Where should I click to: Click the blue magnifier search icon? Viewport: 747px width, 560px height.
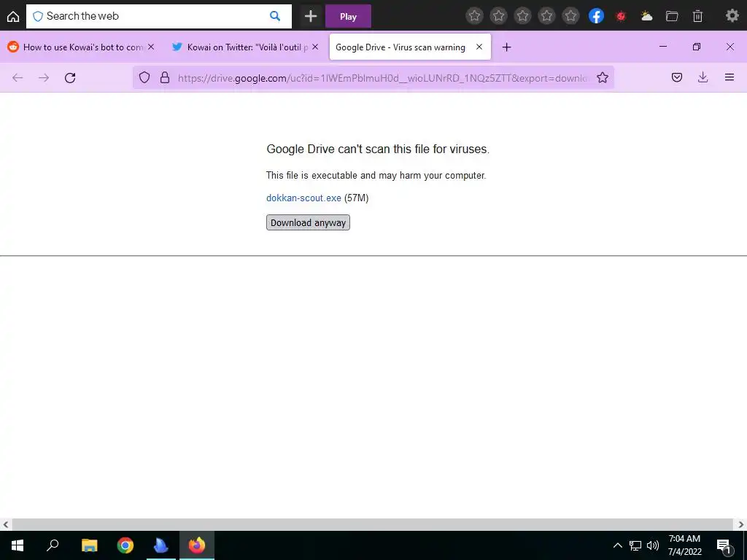pos(275,16)
